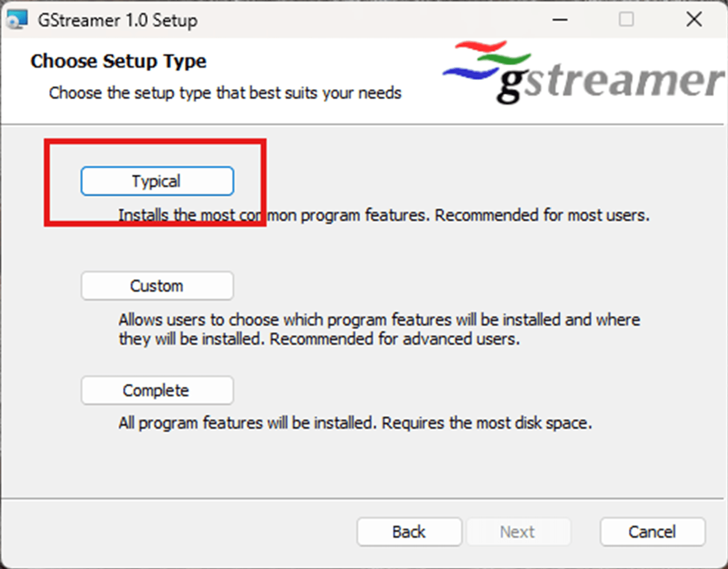
Task: Click the gstreamer logo image
Action: 583,72
